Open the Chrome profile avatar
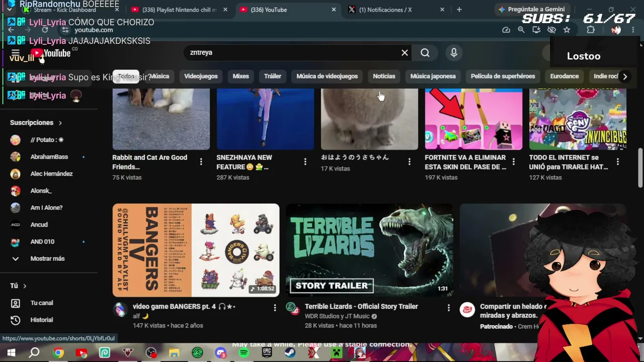644x362 pixels. [x=616, y=30]
